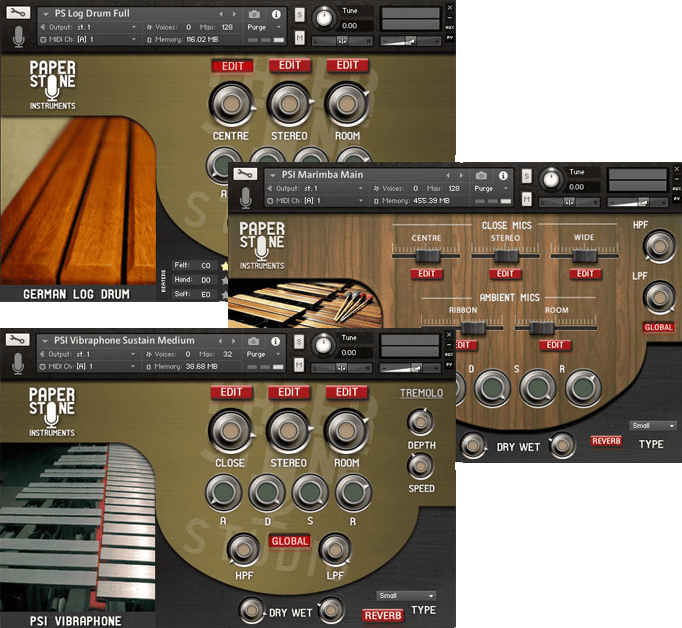Open the Log Drum Output st.1 dropdown
This screenshot has width=682, height=628.
point(88,27)
